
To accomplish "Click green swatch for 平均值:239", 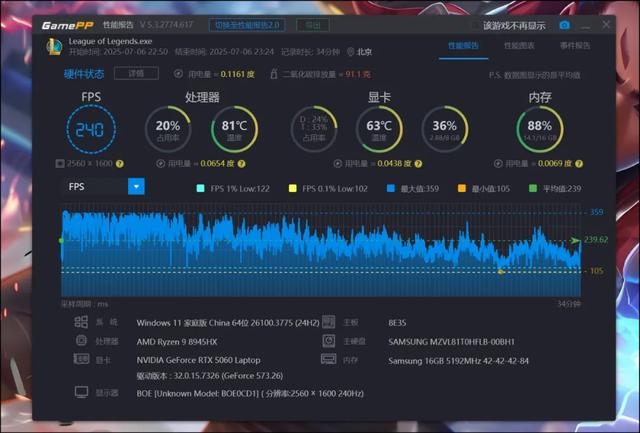I will click(533, 188).
